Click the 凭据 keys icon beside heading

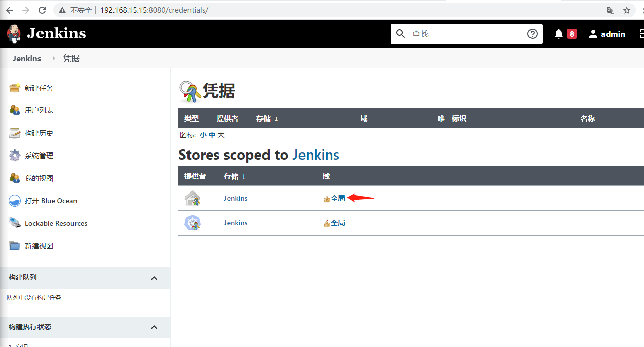[x=191, y=92]
